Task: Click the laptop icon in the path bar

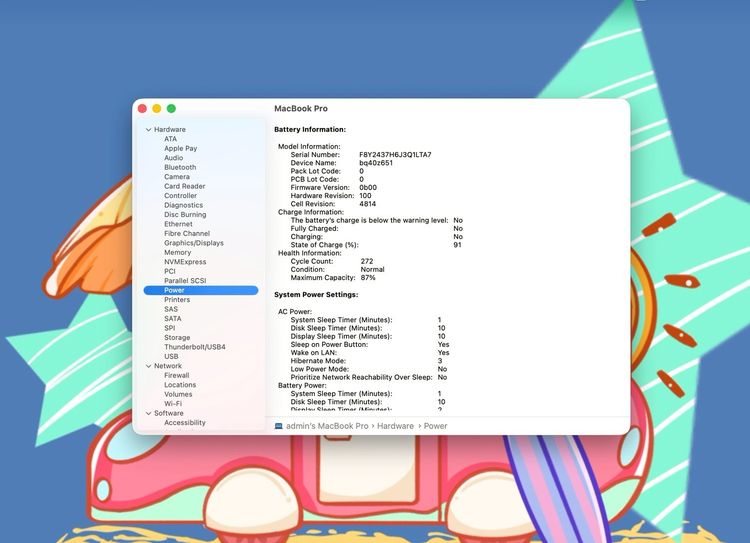Action: pos(278,426)
